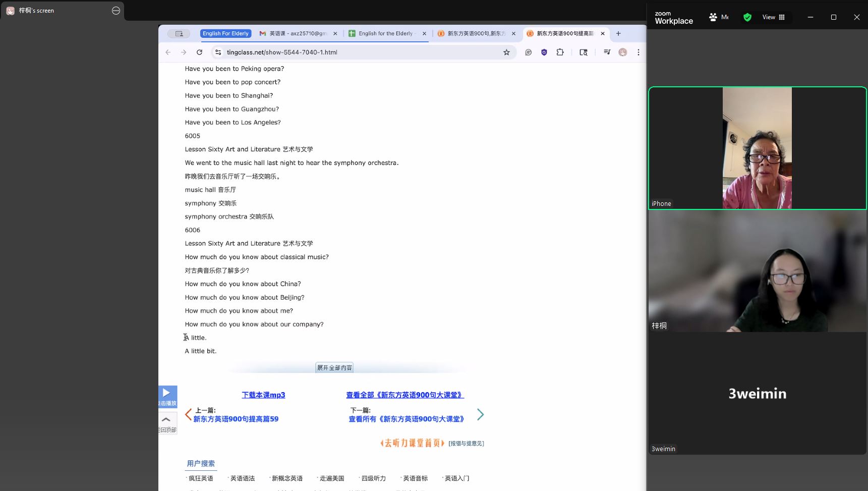868x491 pixels.
Task: Click the Zoom encryption shield icon
Action: pos(747,17)
